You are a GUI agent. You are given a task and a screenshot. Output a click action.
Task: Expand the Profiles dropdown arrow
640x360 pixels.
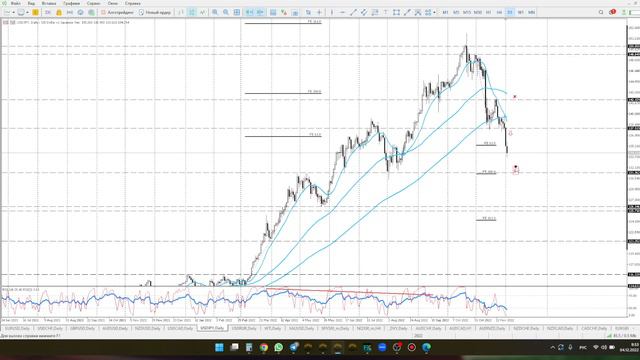tap(27, 12)
